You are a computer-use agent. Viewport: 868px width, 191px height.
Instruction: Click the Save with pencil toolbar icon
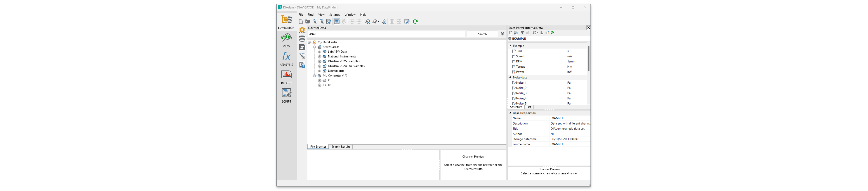[x=328, y=21]
